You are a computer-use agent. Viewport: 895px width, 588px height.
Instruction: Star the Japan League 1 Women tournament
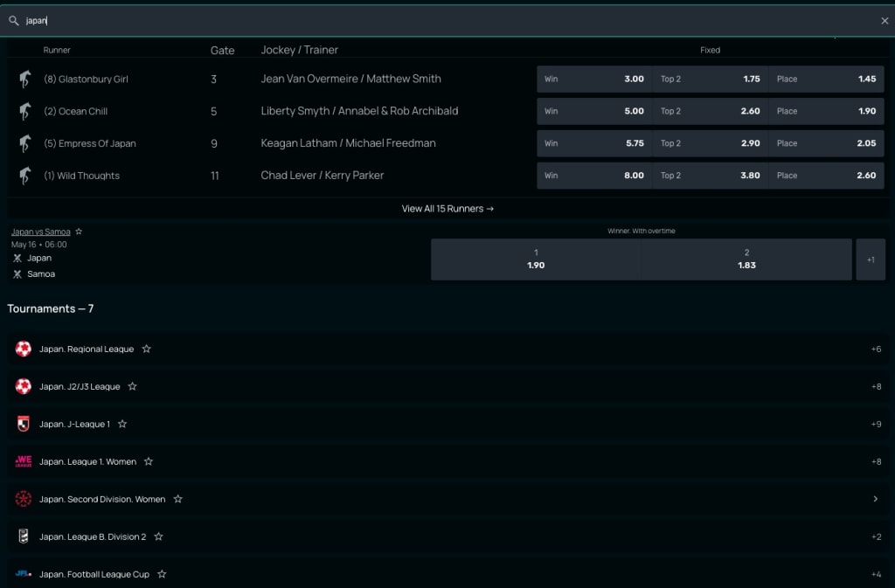click(x=149, y=461)
